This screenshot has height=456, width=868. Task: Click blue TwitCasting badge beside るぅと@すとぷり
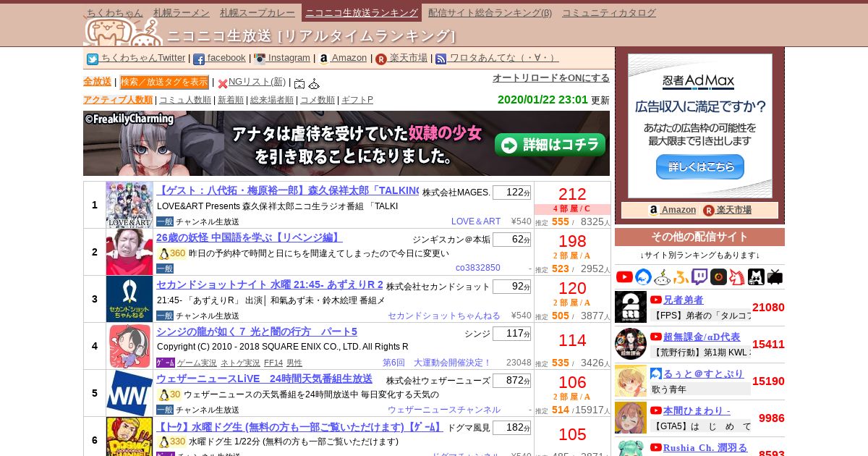point(656,373)
